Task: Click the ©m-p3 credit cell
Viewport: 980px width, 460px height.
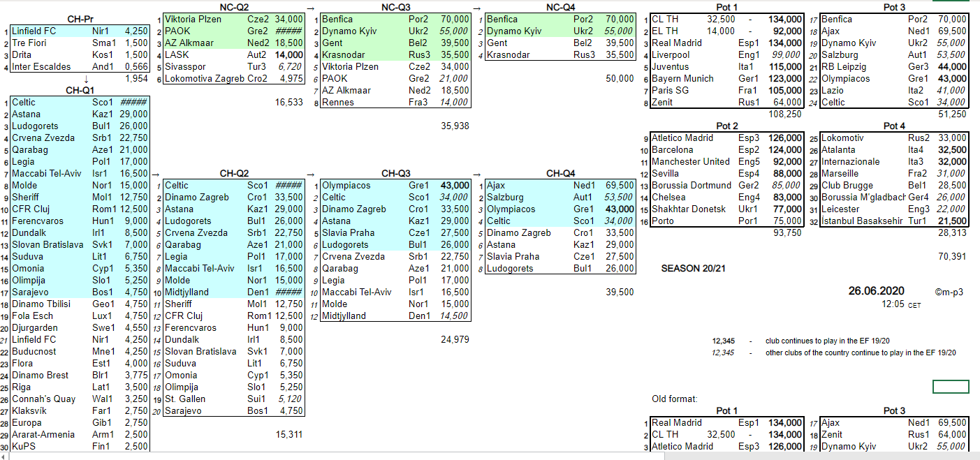Action: (949, 292)
